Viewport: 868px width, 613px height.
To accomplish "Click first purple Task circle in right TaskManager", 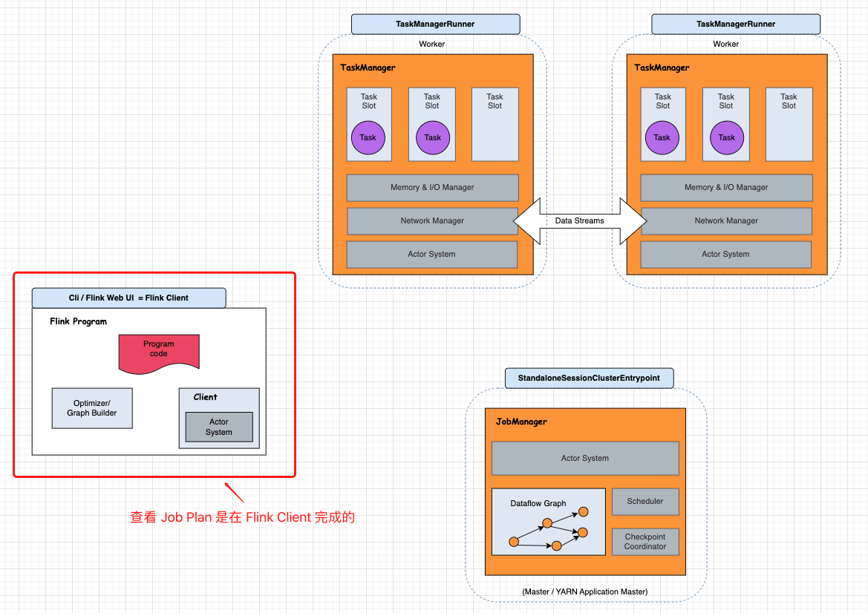I will (662, 138).
